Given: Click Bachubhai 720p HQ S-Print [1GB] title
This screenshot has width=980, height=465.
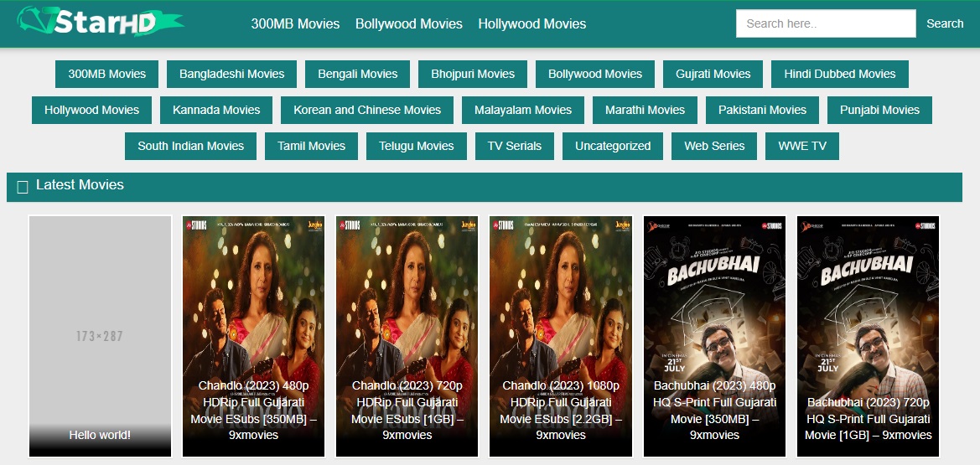Looking at the screenshot, I should point(869,419).
